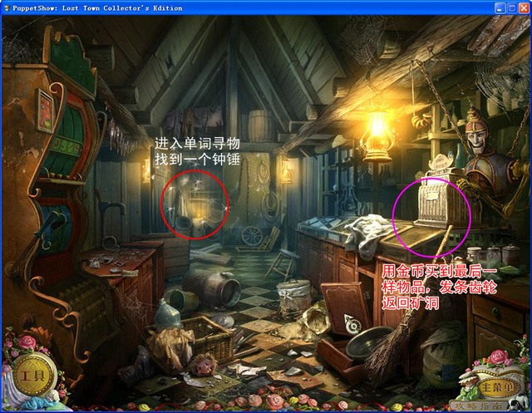Maximize the PuppetShow game window
The image size is (532, 413).
512,7
